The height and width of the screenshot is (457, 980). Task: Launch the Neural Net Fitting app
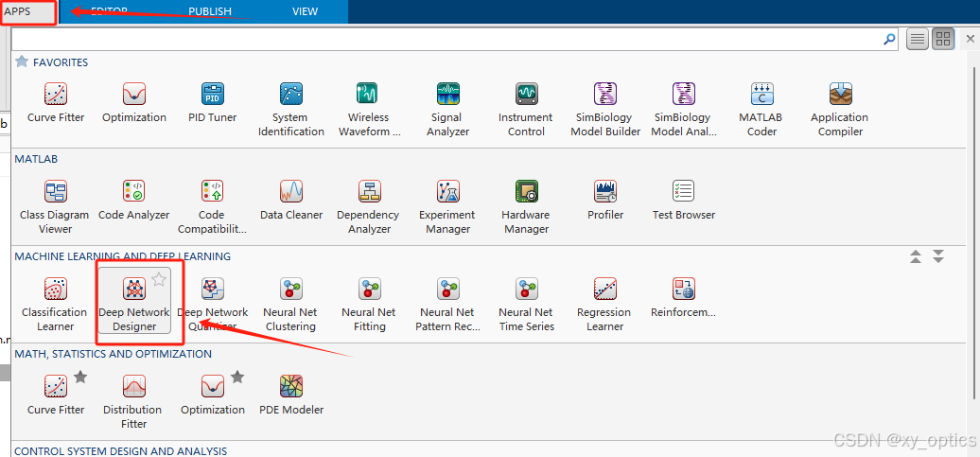[x=369, y=305]
